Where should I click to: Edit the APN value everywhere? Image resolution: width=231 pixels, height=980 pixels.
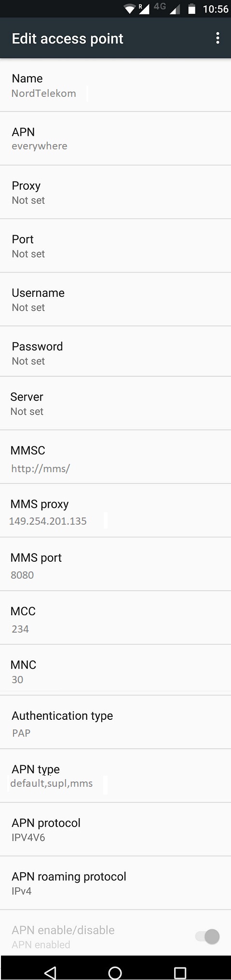click(x=115, y=139)
